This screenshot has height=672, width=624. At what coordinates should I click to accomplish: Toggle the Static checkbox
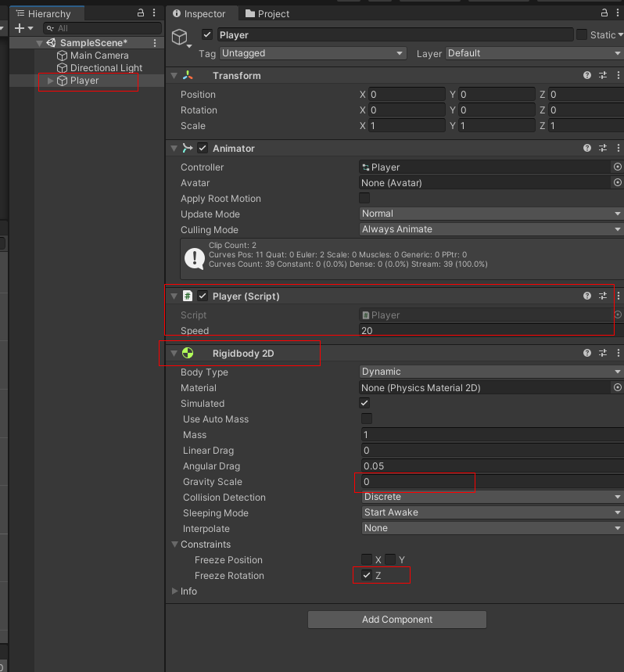582,34
